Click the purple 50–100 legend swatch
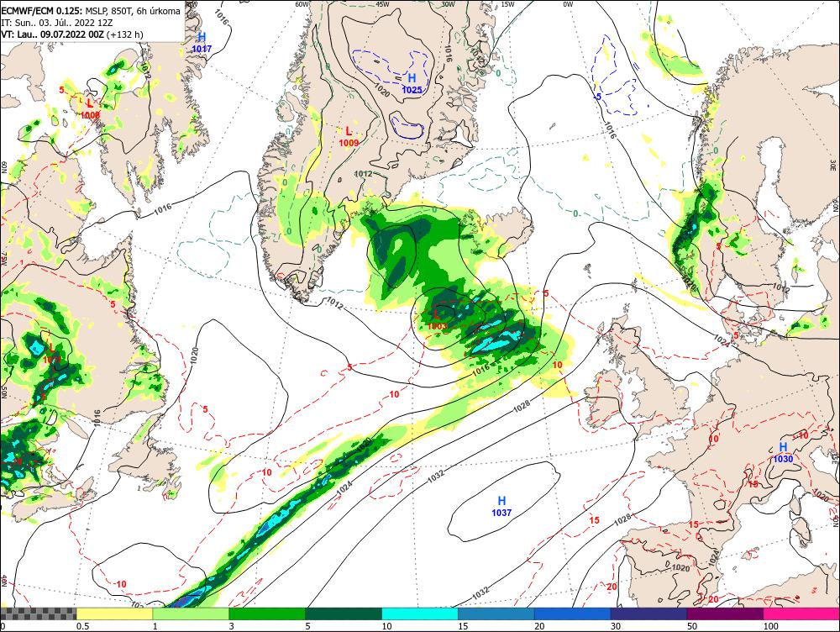The image size is (840, 632). coord(725,614)
